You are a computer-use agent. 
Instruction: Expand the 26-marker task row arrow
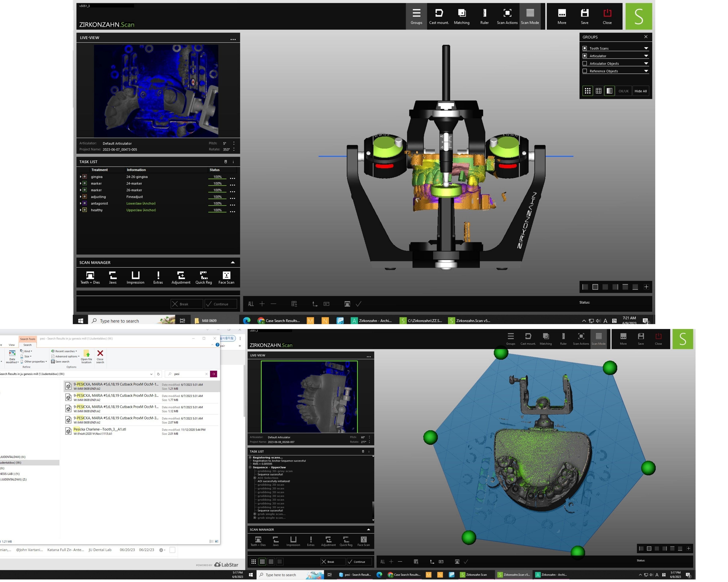pyautogui.click(x=80, y=190)
